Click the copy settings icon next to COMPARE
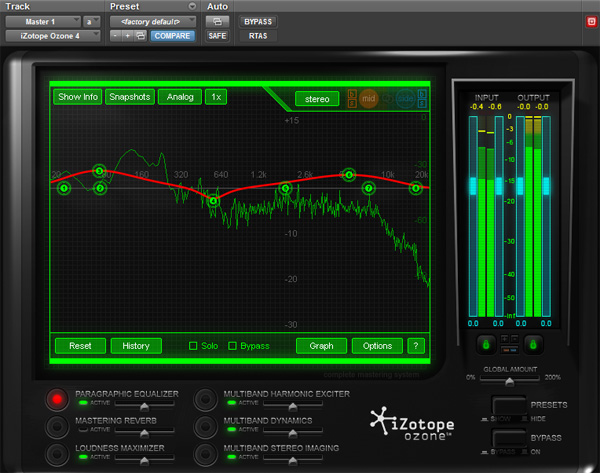 140,36
